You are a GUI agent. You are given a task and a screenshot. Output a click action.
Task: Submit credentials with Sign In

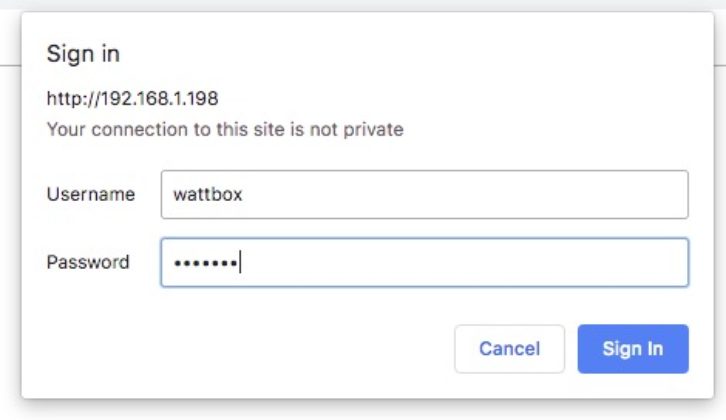(x=633, y=349)
